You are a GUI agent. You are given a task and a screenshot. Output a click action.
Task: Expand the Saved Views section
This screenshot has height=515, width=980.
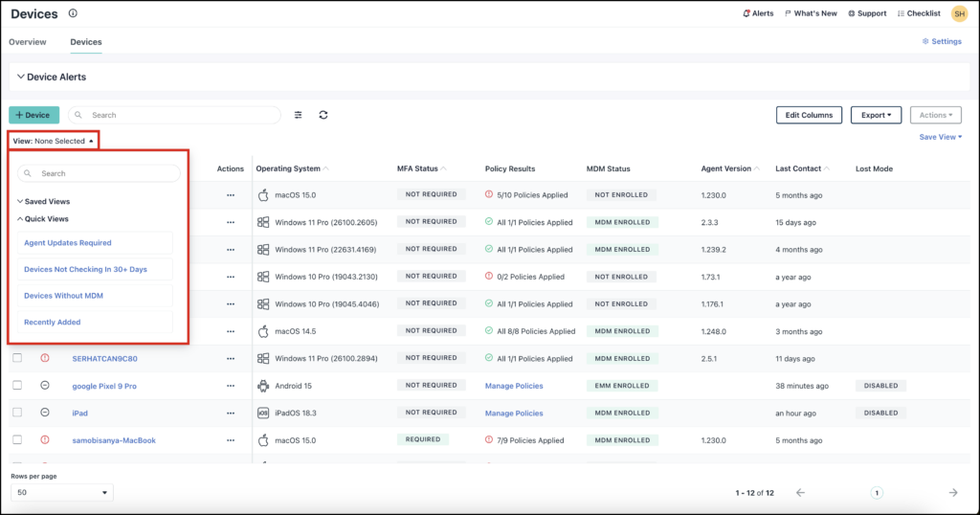click(46, 202)
